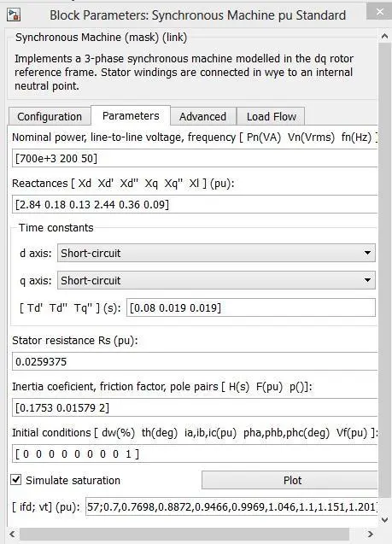Open the Load Flow tab

coord(272,116)
